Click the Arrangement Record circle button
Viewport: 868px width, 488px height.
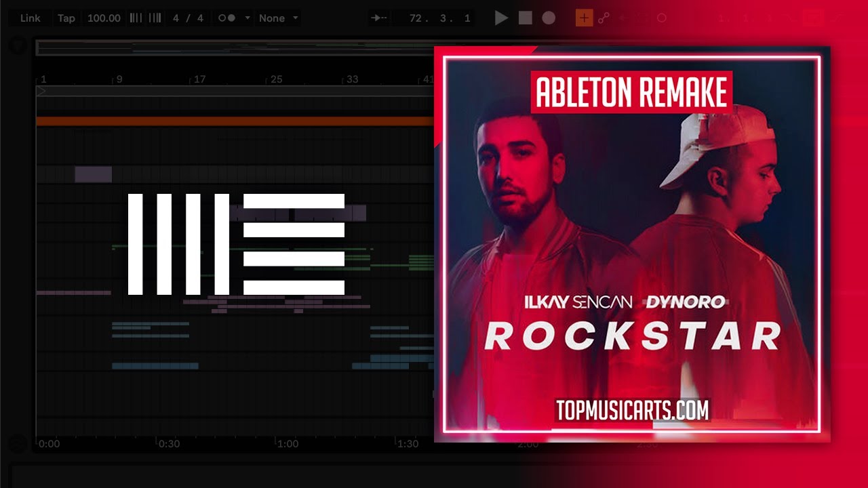549,18
